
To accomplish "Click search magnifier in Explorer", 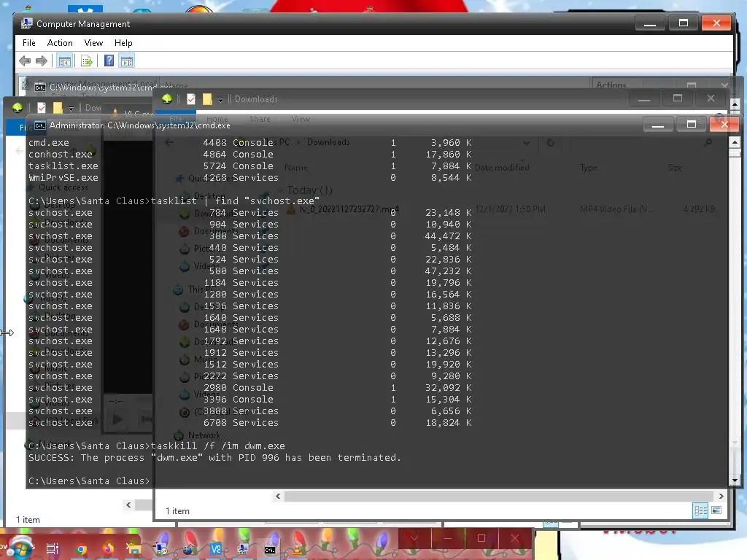I will [x=708, y=142].
